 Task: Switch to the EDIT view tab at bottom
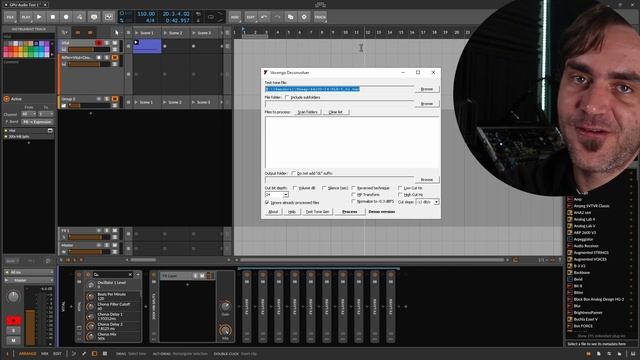click(57, 354)
